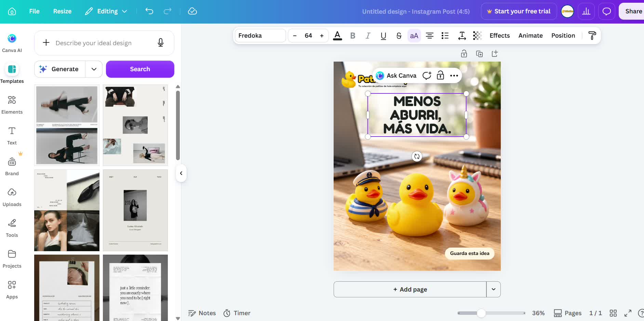Click the Search button
The height and width of the screenshot is (321, 644).
(140, 69)
